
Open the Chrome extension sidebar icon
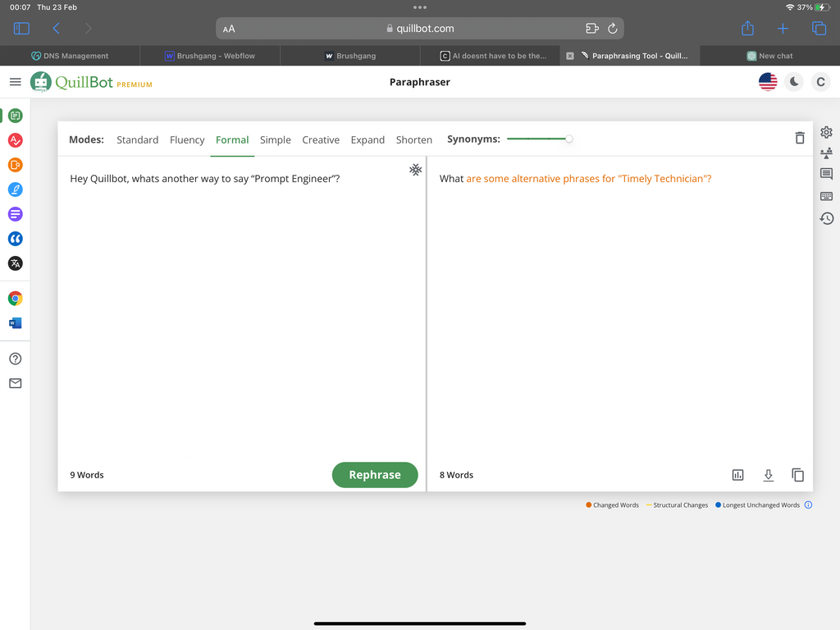(16, 299)
